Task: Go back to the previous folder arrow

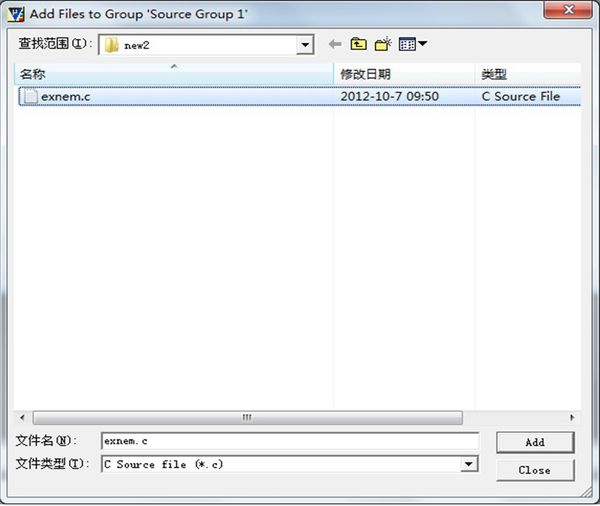Action: (335, 44)
